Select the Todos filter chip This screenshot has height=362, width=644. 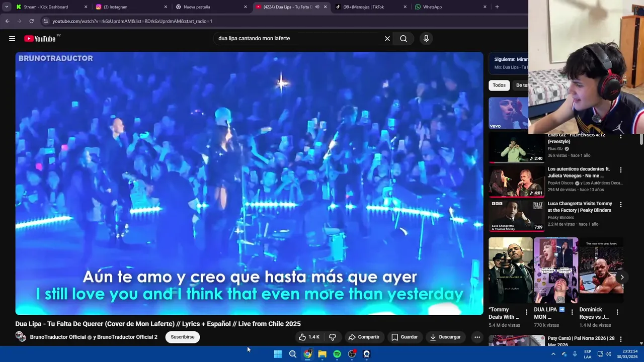499,85
